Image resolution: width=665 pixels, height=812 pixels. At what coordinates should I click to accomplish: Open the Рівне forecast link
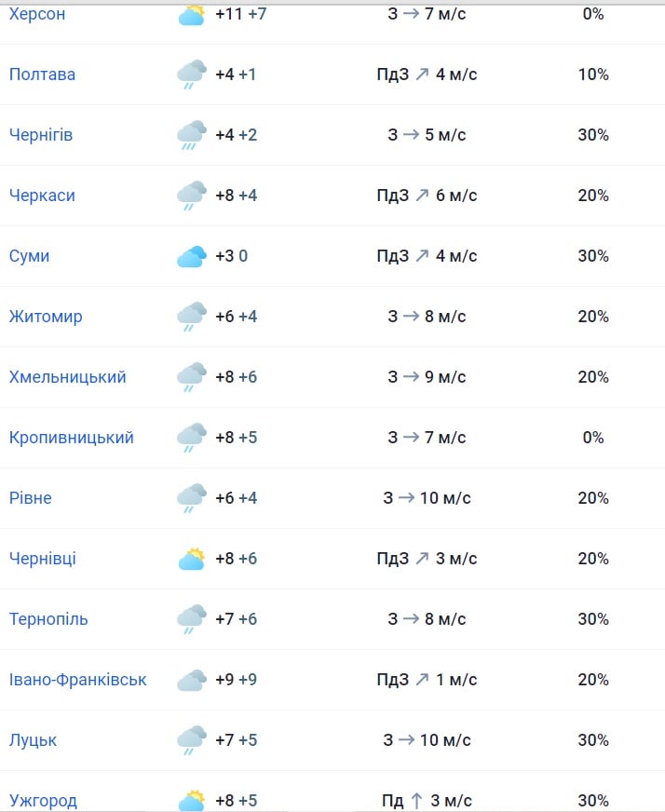coord(31,498)
